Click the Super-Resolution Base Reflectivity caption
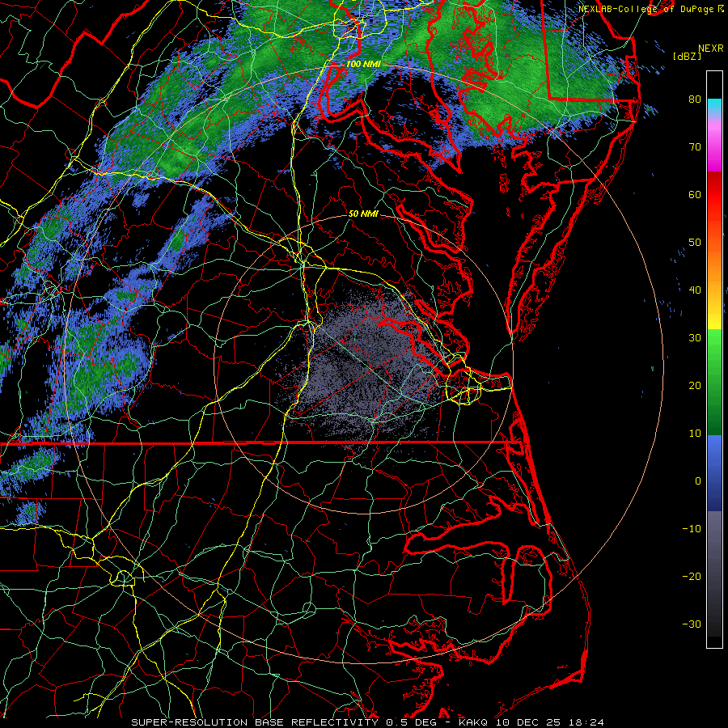 255,722
